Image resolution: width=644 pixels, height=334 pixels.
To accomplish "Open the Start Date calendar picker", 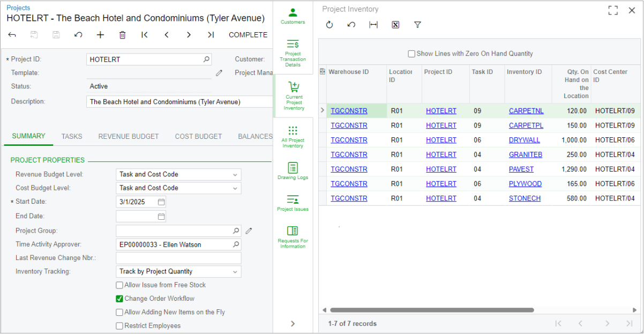I will point(161,202).
